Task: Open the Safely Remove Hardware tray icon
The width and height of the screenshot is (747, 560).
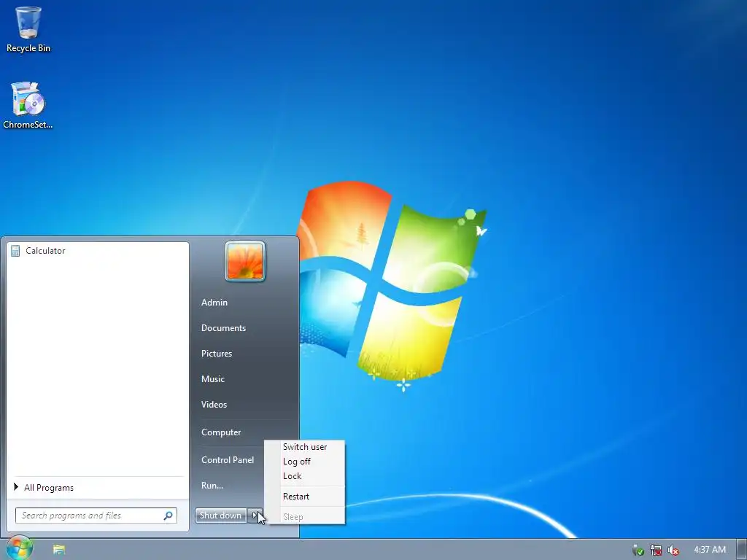Action: (x=638, y=550)
